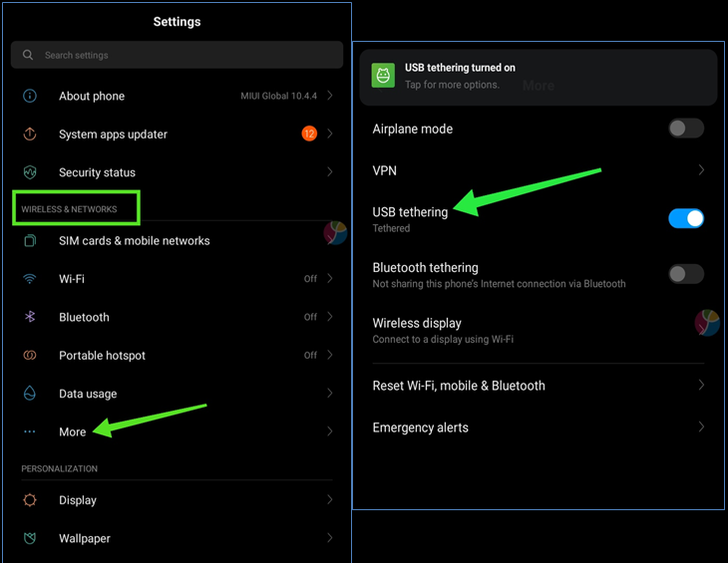728x563 pixels.
Task: Enable Airplane mode switch
Action: click(685, 129)
